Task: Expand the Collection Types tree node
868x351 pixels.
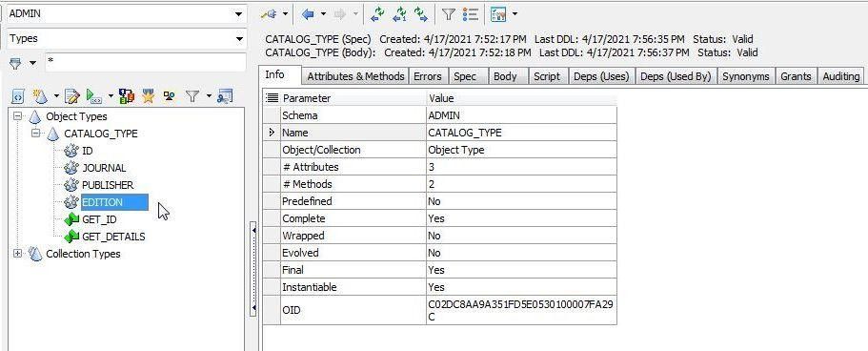Action: coord(18,254)
